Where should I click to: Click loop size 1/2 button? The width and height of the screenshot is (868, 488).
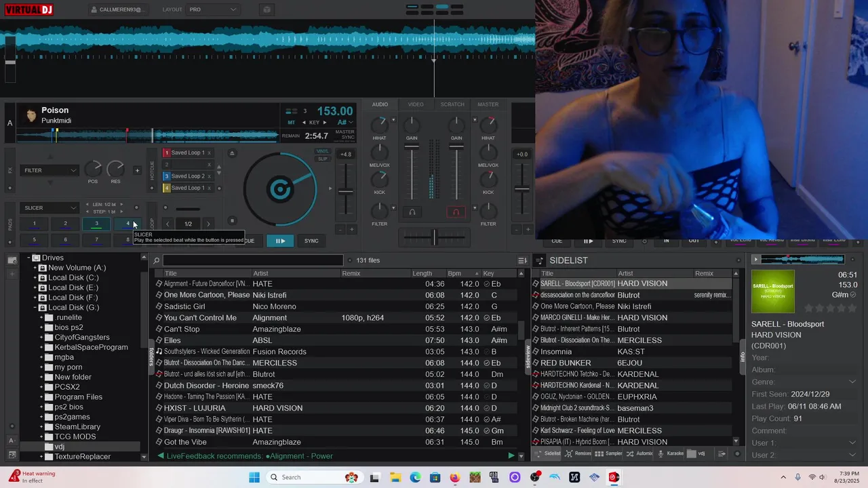click(x=188, y=224)
